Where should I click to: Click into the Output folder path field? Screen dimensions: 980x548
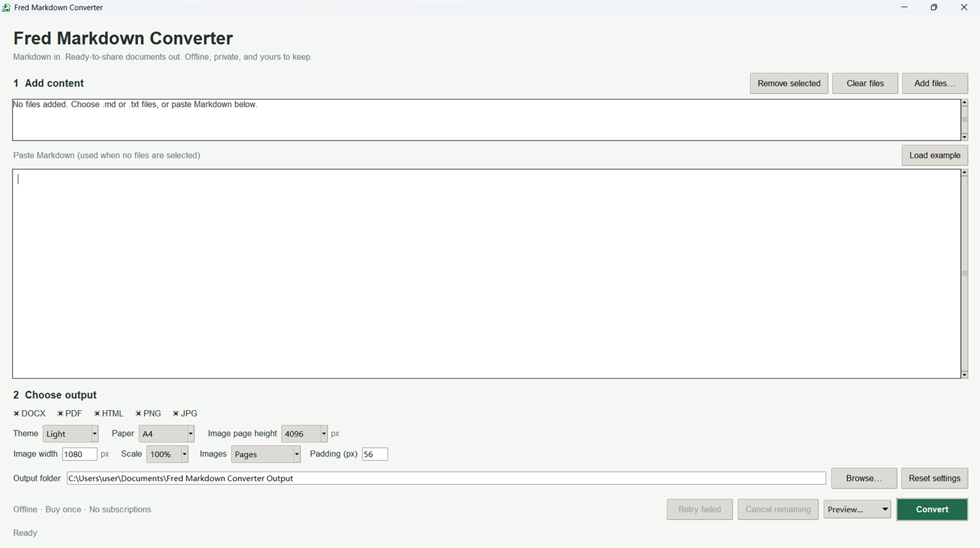click(x=446, y=479)
